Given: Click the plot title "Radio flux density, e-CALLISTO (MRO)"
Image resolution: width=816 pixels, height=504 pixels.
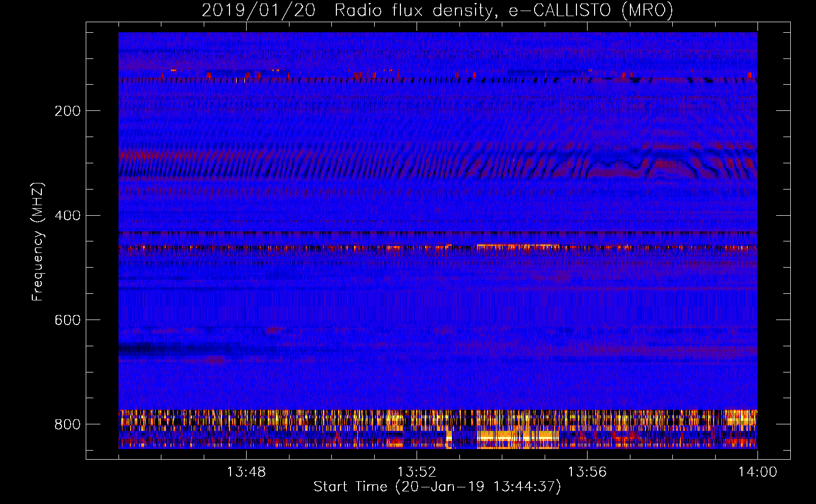Looking at the screenshot, I should click(x=503, y=11).
